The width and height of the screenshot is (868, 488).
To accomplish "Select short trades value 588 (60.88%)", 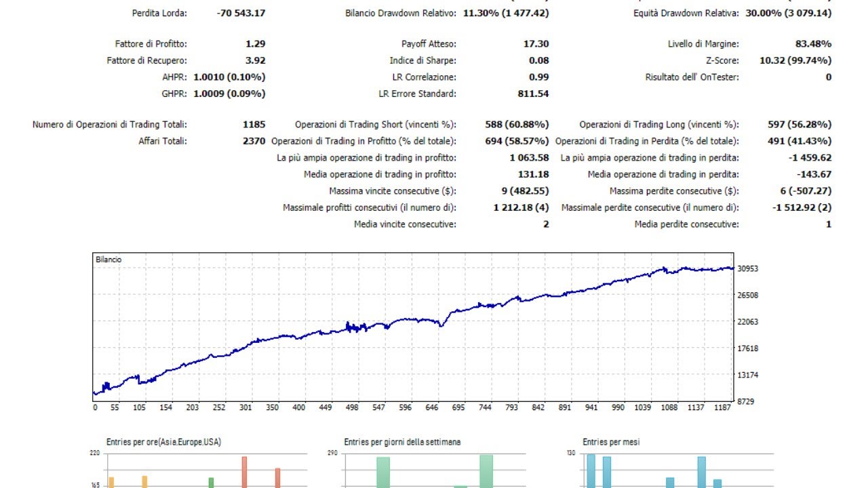I will (517, 125).
